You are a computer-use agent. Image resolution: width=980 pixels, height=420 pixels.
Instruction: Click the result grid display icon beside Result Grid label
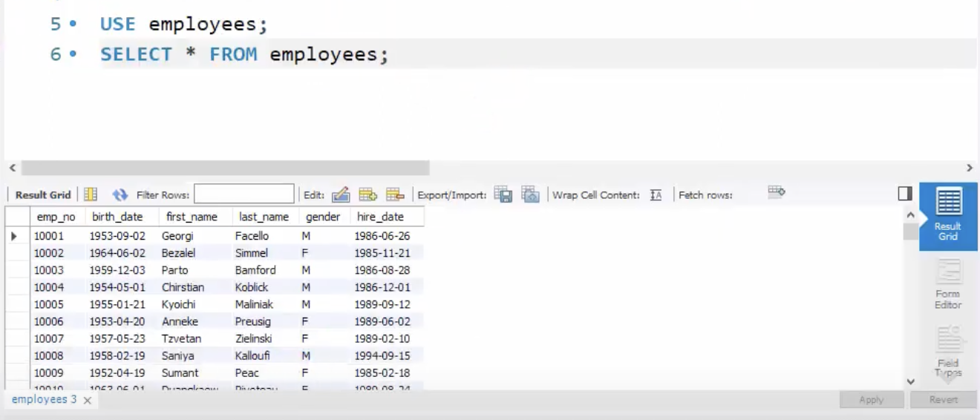91,194
